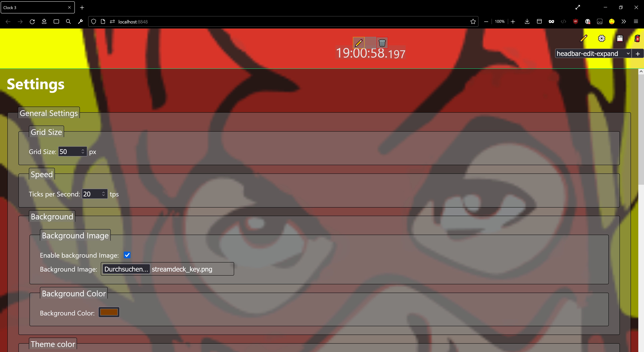Disable the background image checkbox
This screenshot has width=644, height=352.
[127, 255]
